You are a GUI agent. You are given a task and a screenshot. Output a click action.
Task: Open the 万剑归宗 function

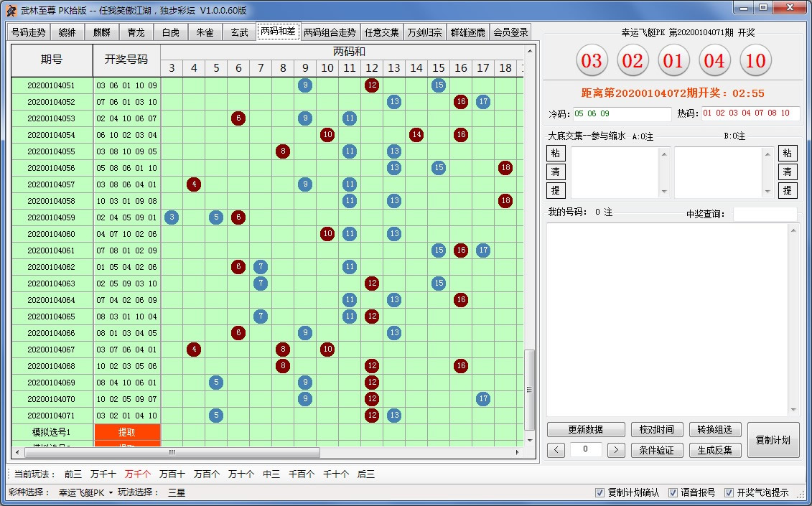(424, 32)
